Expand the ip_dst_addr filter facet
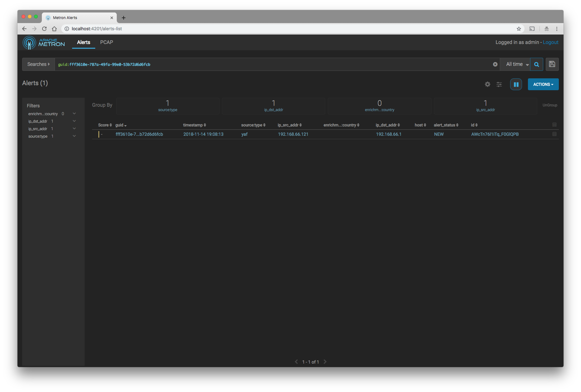Viewport: 581px width, 392px height. (74, 121)
